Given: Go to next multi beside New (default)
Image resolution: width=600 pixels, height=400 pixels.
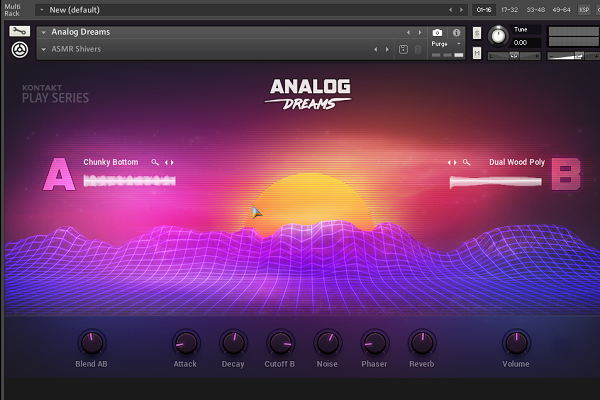Looking at the screenshot, I should (x=461, y=10).
